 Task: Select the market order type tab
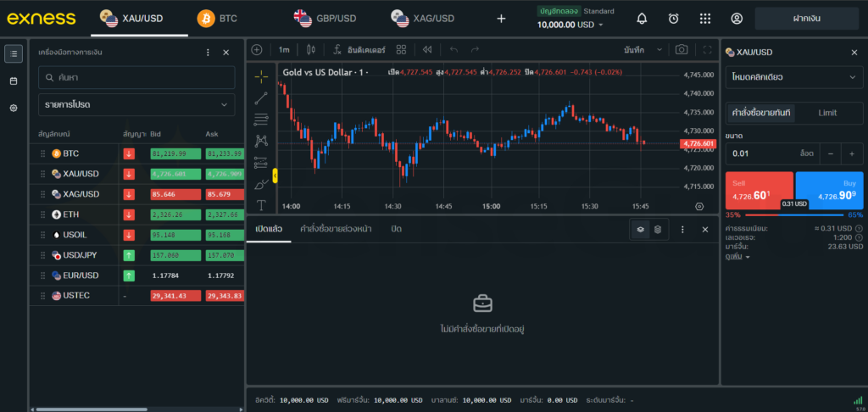[761, 113]
